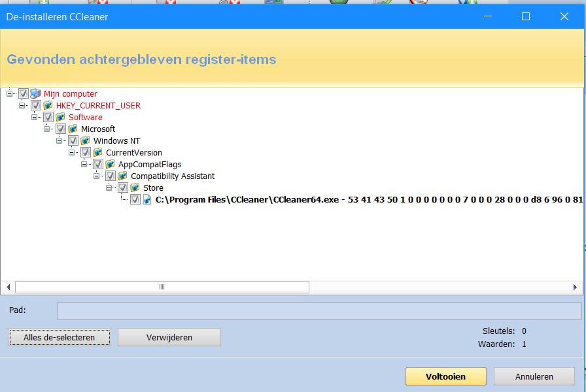The height and width of the screenshot is (392, 586).
Task: Select the CurrentVersion tree label
Action: click(x=134, y=153)
